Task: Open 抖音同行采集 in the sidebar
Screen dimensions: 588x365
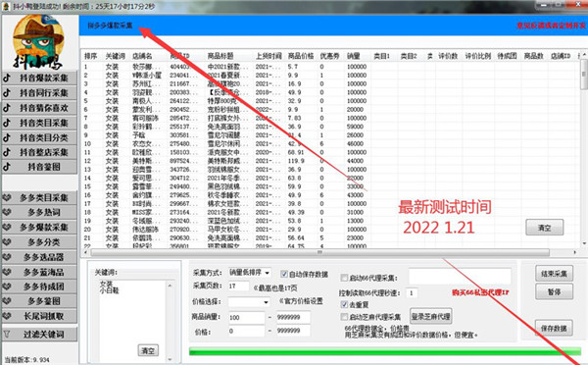Action: (x=39, y=93)
